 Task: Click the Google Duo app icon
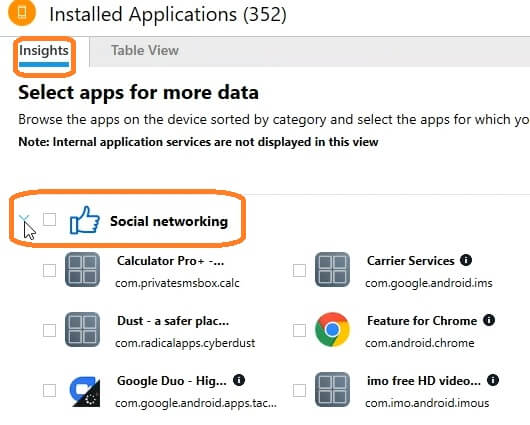coord(85,391)
